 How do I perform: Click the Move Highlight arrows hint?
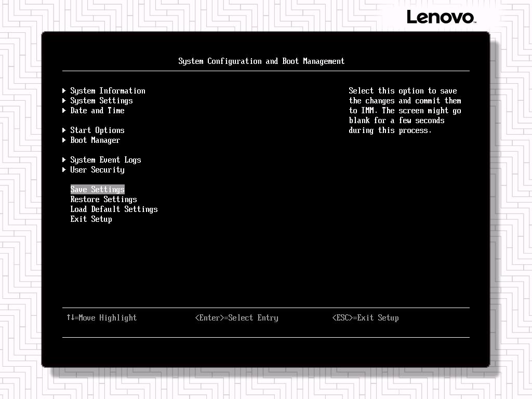(x=101, y=318)
